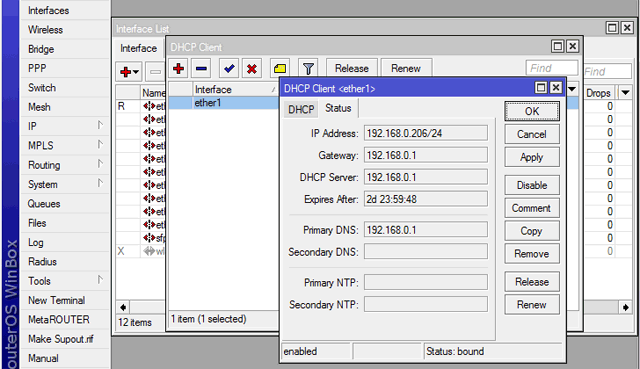
Task: Click the Comment button
Action: [x=532, y=208]
